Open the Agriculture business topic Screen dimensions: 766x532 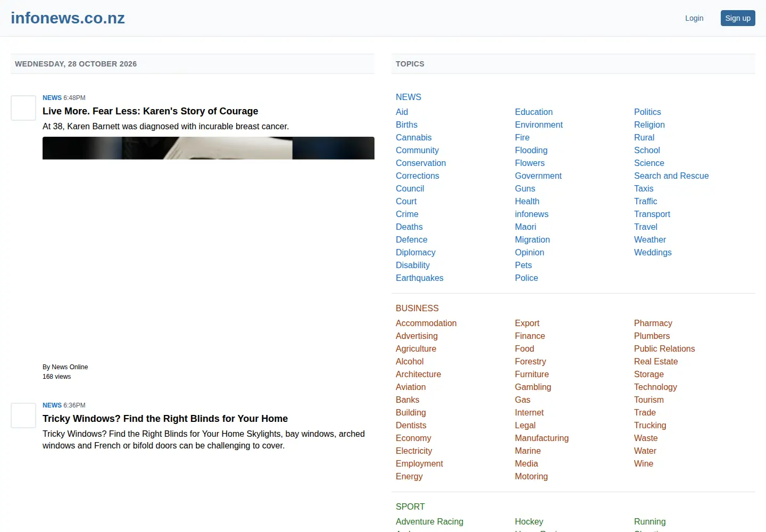tap(416, 348)
